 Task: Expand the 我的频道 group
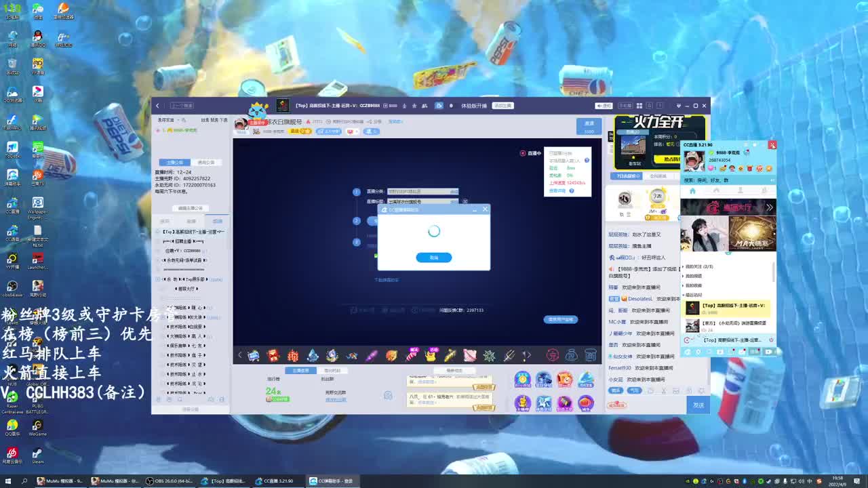(x=693, y=276)
